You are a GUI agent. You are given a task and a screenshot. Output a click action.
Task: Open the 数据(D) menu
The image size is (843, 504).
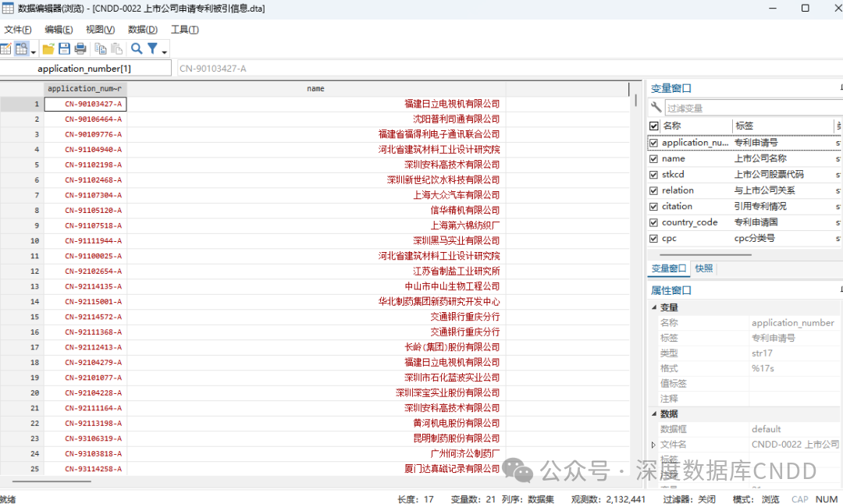click(142, 30)
